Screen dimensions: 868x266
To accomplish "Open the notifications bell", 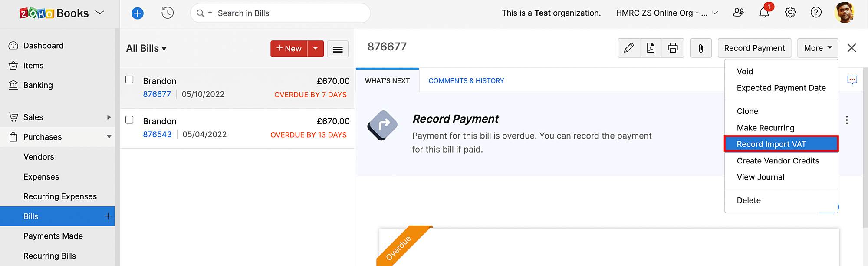I will click(x=764, y=13).
